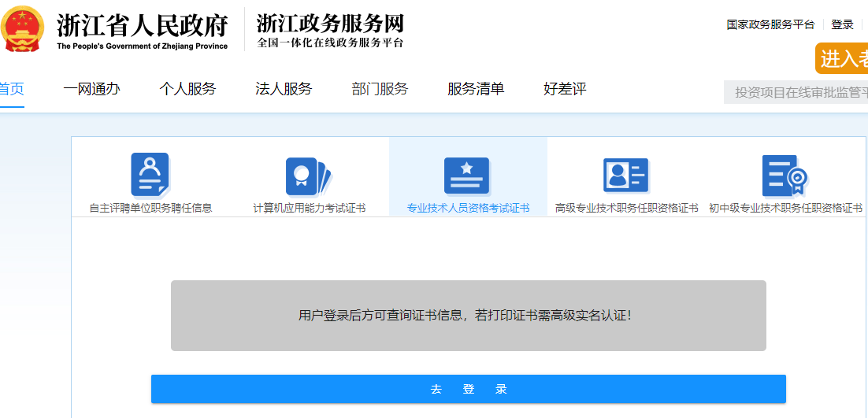Focus the 投资项目在线审批监管 search field
Image resolution: width=868 pixels, height=418 pixels.
[x=796, y=92]
